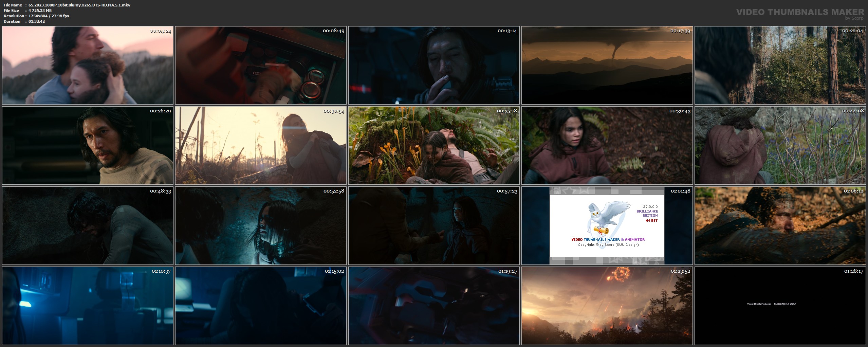Viewport: 868px width, 347px height.
Task: Open the forest frame at 00:22:04
Action: point(780,65)
